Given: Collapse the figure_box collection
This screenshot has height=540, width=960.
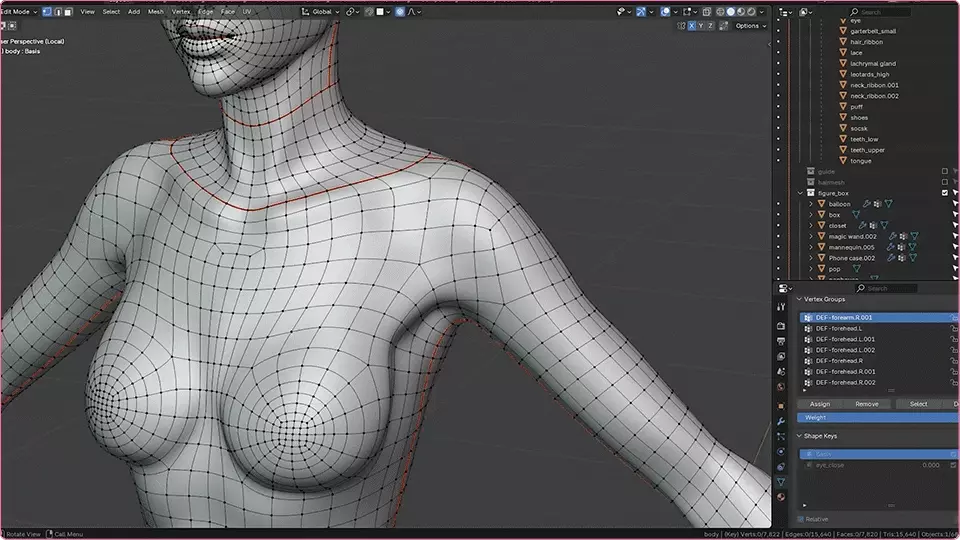Looking at the screenshot, I should [800, 193].
